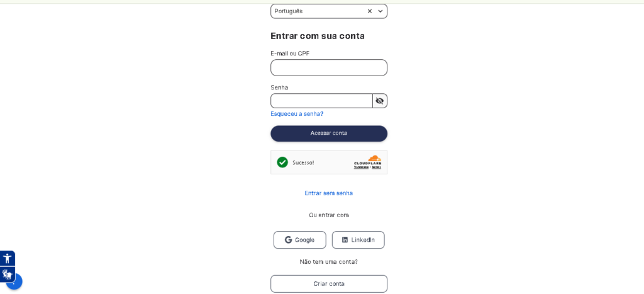
Task: Sign in with Google button
Action: (x=299, y=240)
